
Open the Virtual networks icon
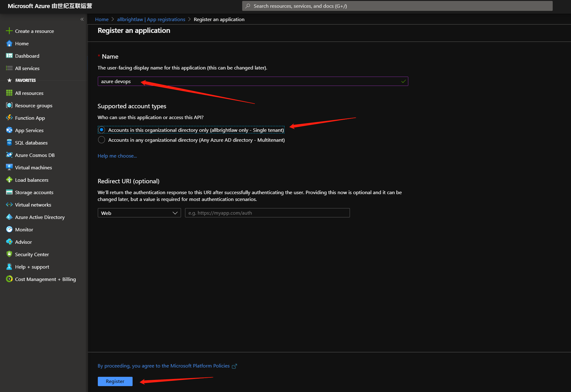[9, 205]
